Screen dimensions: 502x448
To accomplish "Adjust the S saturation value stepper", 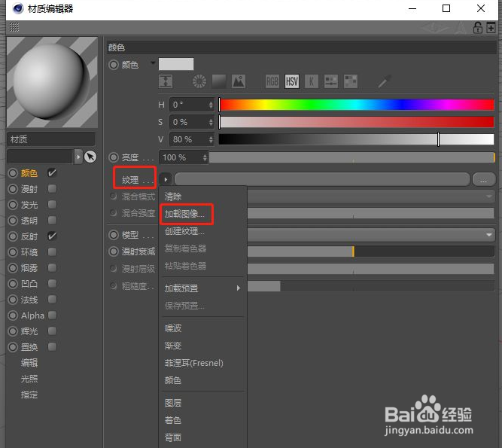I will point(211,122).
